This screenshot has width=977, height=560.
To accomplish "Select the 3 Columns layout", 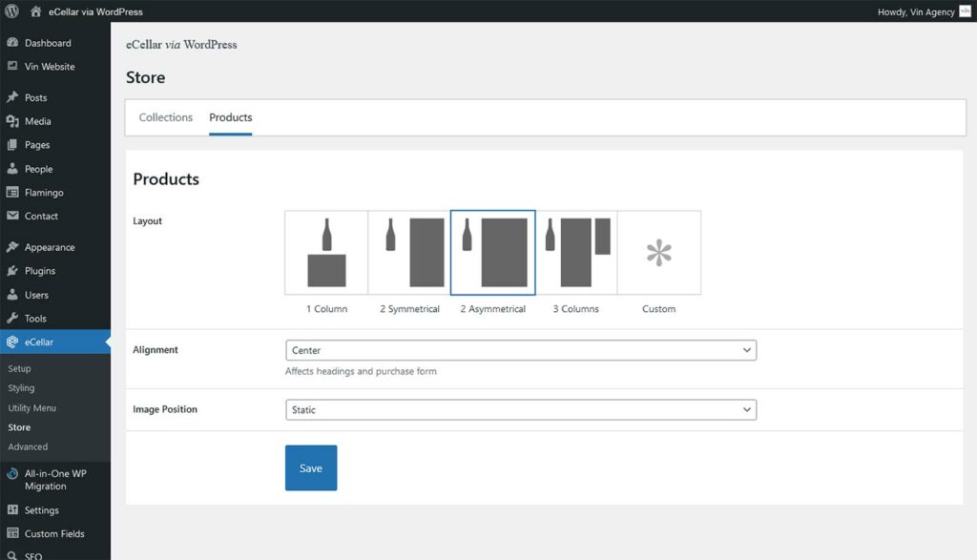I will 576,253.
